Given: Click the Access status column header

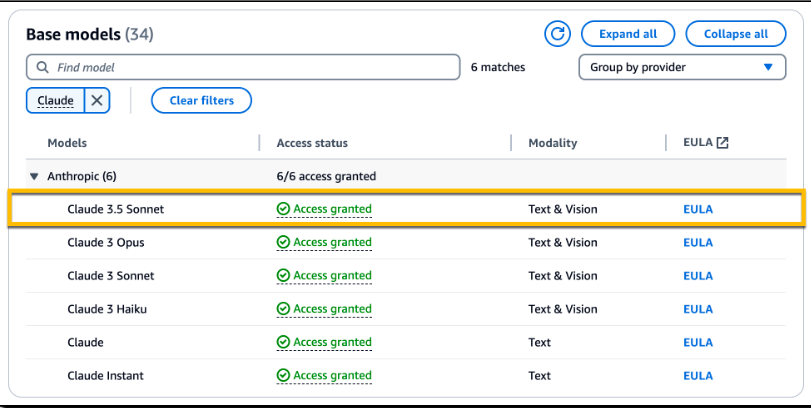Looking at the screenshot, I should (312, 143).
